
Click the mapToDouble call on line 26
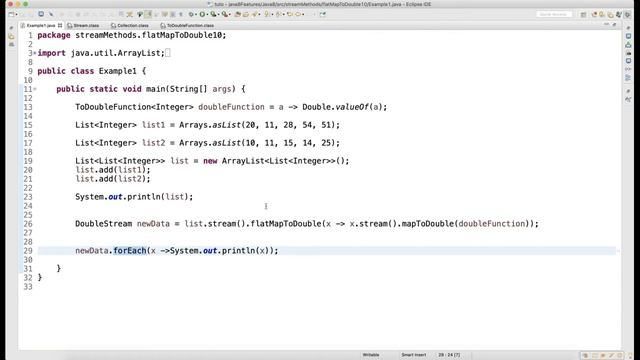click(428, 224)
